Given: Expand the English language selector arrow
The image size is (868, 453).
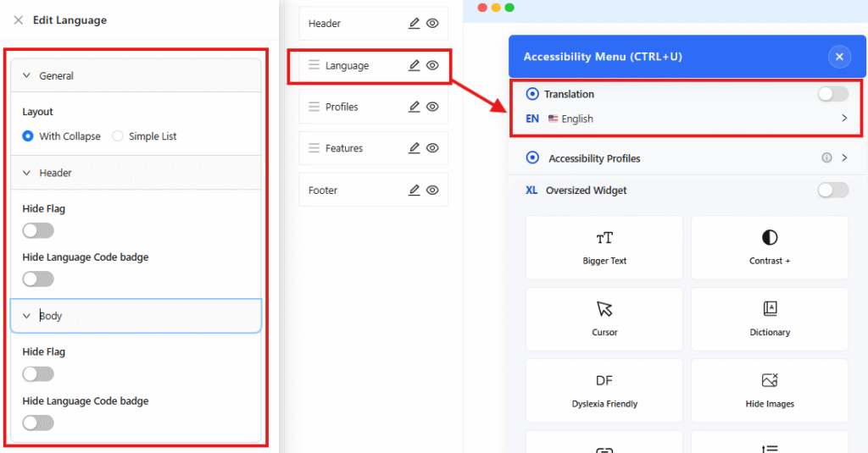Looking at the screenshot, I should (843, 119).
